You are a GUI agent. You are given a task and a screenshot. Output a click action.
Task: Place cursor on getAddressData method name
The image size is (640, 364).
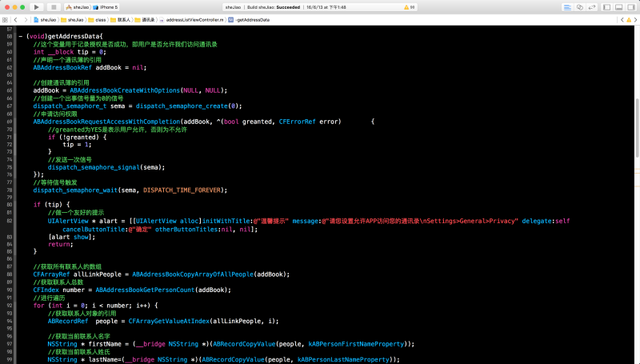[x=74, y=36]
